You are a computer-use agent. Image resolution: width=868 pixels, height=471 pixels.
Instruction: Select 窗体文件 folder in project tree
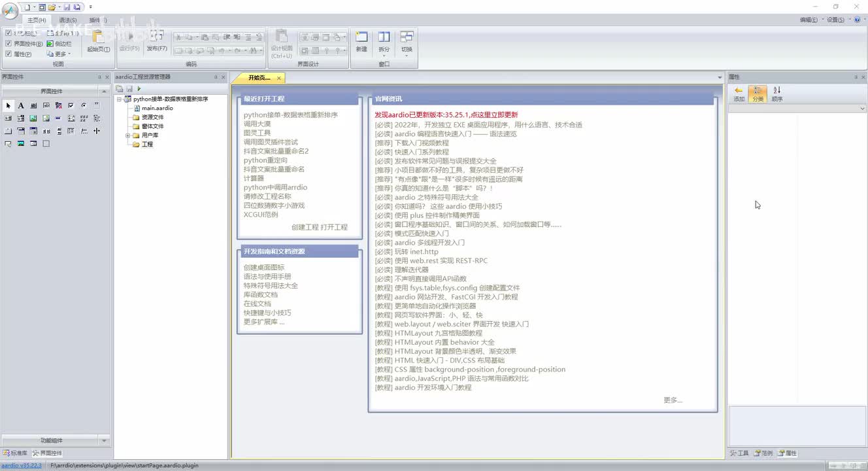[153, 126]
